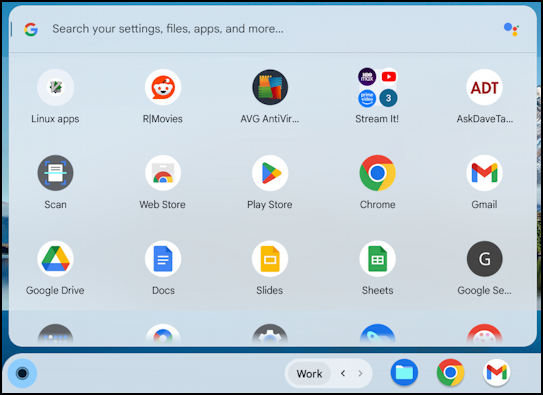543x395 pixels.
Task: Open Chrome from the shelf
Action: [x=450, y=372]
